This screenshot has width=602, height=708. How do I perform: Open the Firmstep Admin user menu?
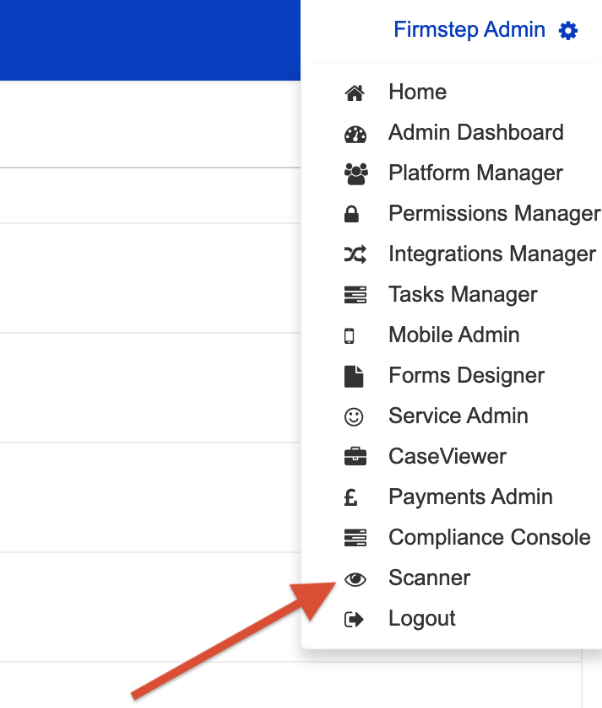pos(469,30)
